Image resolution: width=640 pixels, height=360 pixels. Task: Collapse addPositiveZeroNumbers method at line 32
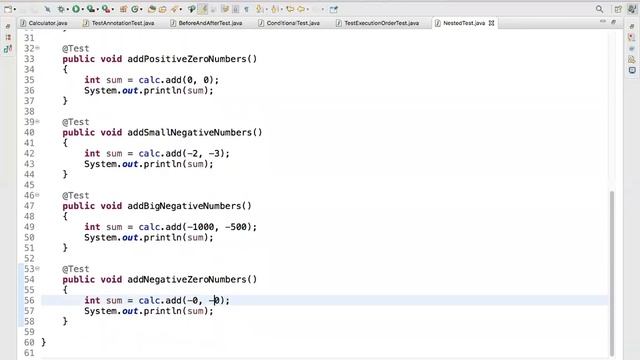coord(38,48)
